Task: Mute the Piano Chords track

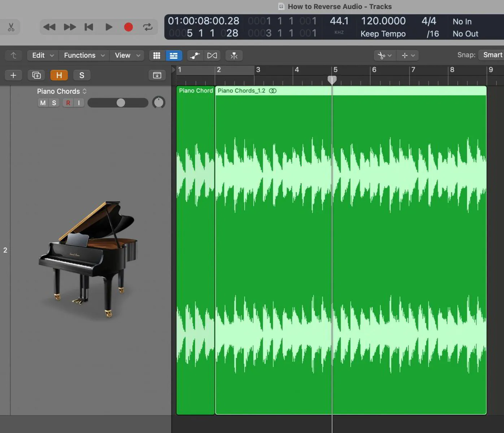Action: coord(43,103)
